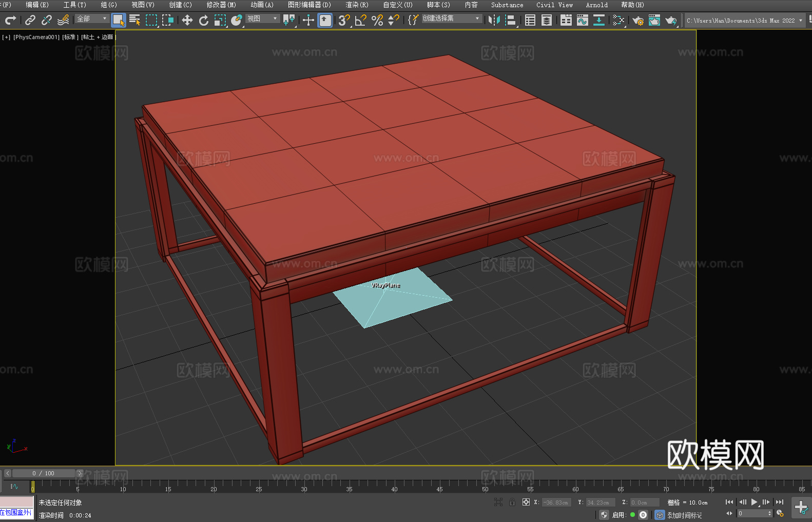Open the [+] viewport general menu
Screen dimensions: 812x522
point(6,37)
